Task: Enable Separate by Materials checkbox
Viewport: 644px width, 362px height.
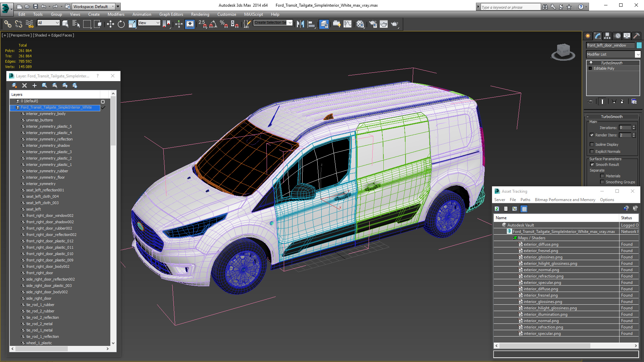Action: [x=602, y=176]
